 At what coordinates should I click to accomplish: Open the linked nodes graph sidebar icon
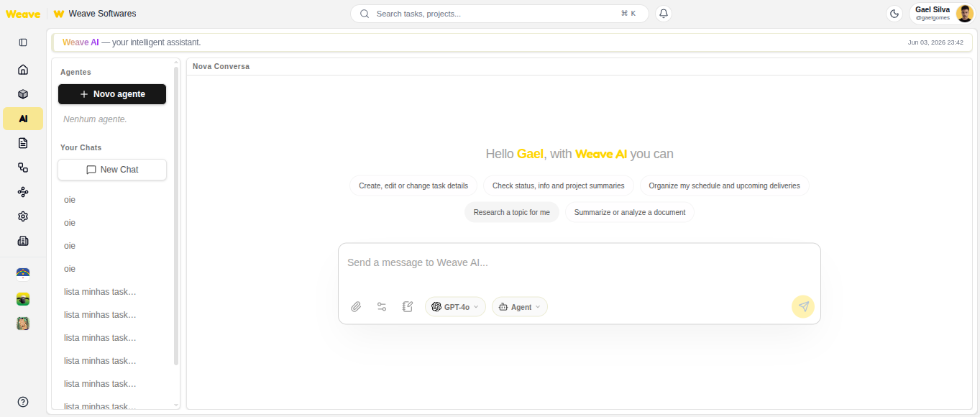click(x=23, y=192)
